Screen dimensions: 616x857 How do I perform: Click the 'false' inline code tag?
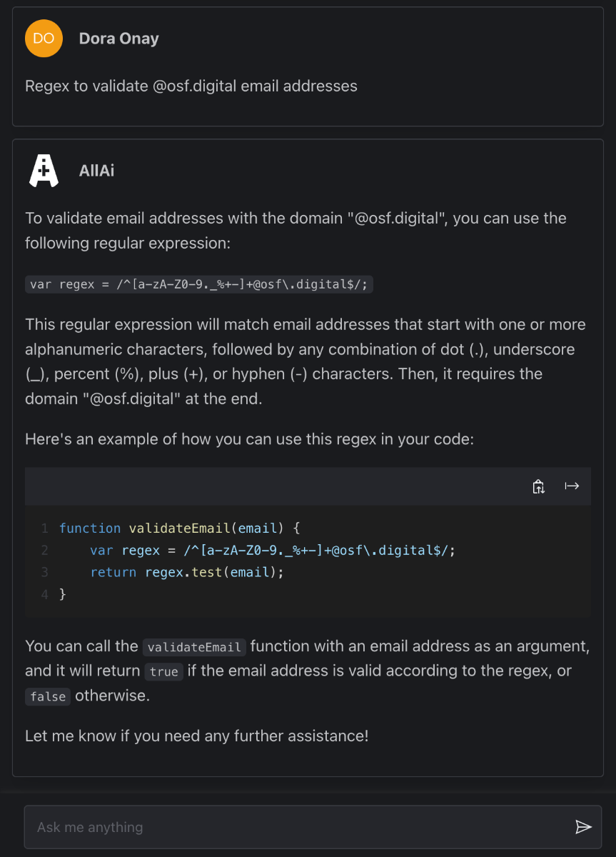click(48, 696)
